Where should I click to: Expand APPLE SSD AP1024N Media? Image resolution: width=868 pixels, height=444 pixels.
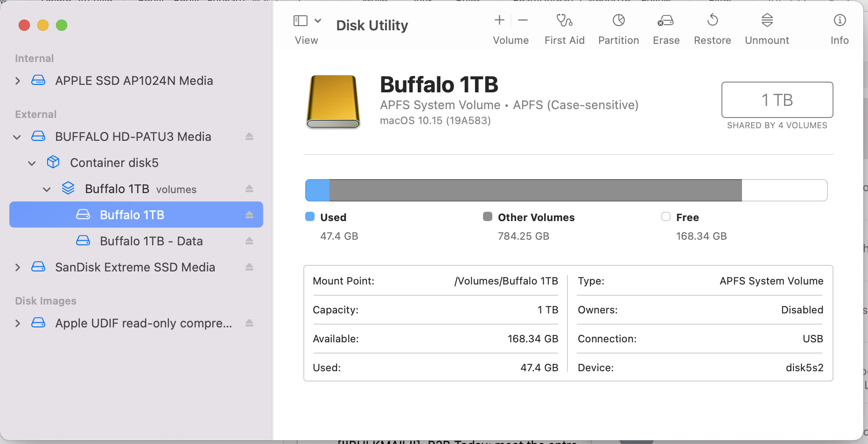pyautogui.click(x=18, y=81)
